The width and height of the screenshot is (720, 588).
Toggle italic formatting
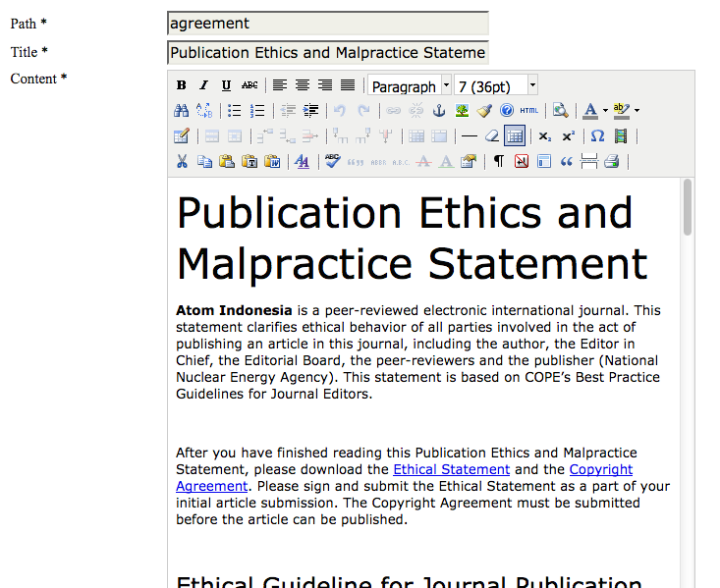204,85
